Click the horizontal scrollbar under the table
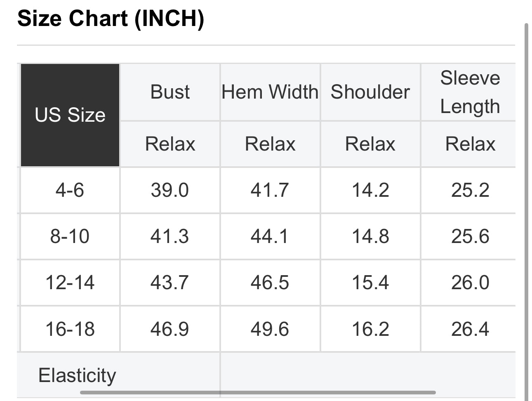532x401 pixels. click(258, 392)
